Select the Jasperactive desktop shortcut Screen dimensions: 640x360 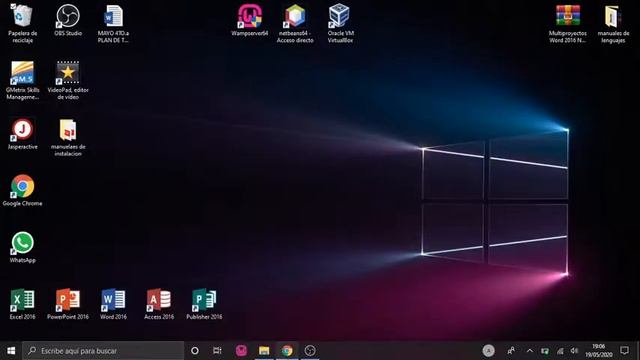coord(22,133)
